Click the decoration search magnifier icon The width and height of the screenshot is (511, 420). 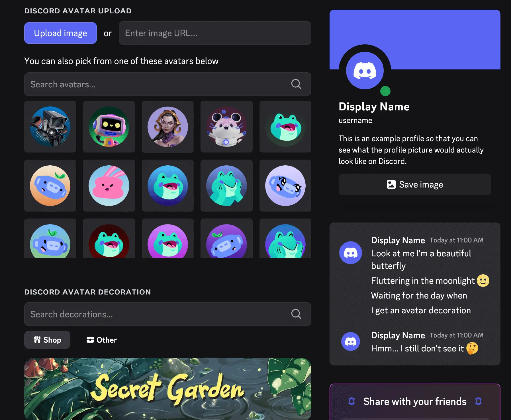pos(296,314)
